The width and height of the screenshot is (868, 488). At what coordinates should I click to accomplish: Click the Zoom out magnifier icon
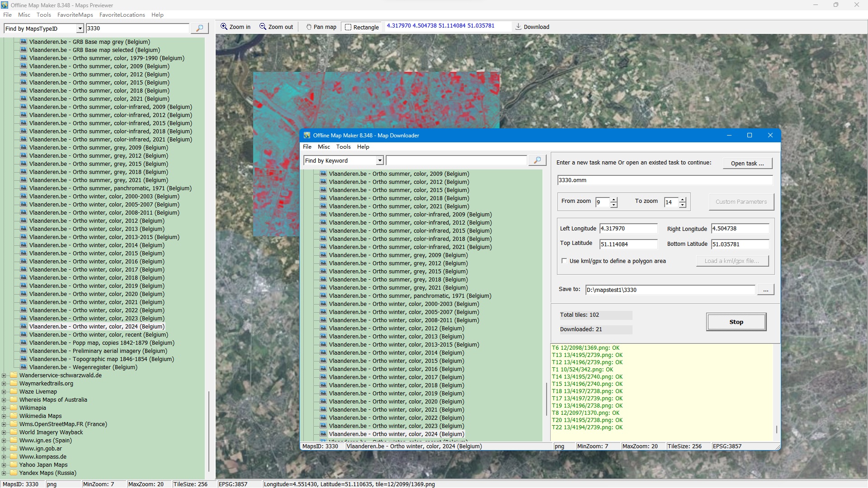pyautogui.click(x=263, y=27)
